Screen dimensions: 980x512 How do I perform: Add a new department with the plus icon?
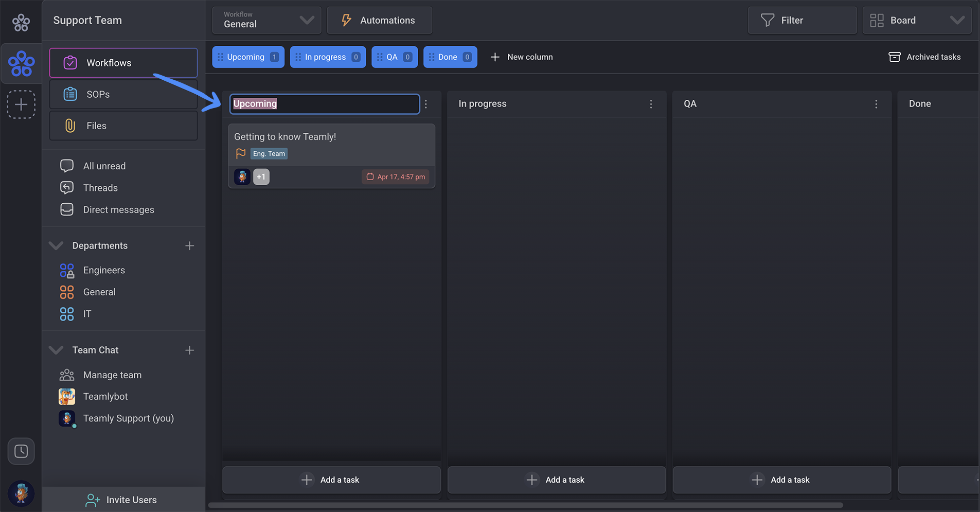[190, 246]
